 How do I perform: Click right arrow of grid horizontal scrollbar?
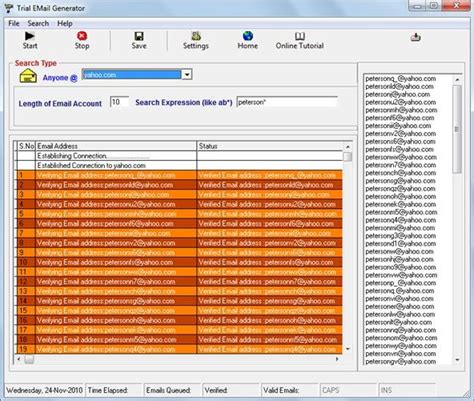[x=337, y=359]
